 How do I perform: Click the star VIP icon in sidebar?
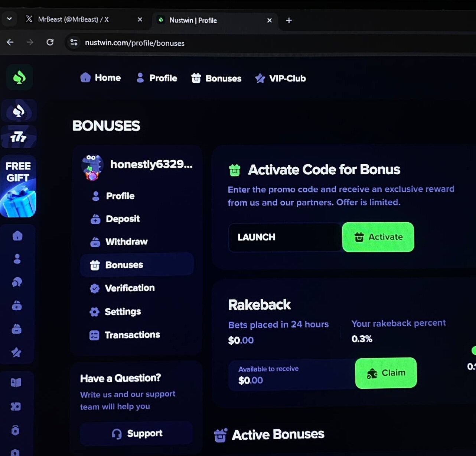(x=16, y=352)
